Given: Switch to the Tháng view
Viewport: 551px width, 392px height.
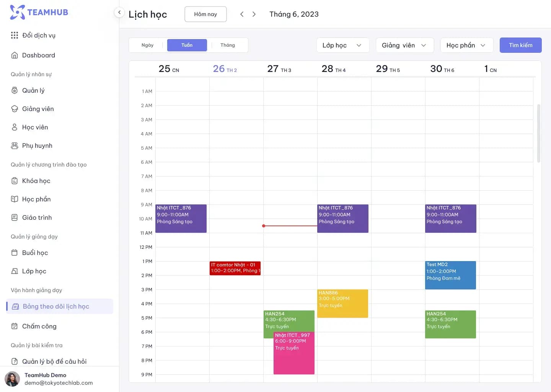Looking at the screenshot, I should [x=228, y=45].
